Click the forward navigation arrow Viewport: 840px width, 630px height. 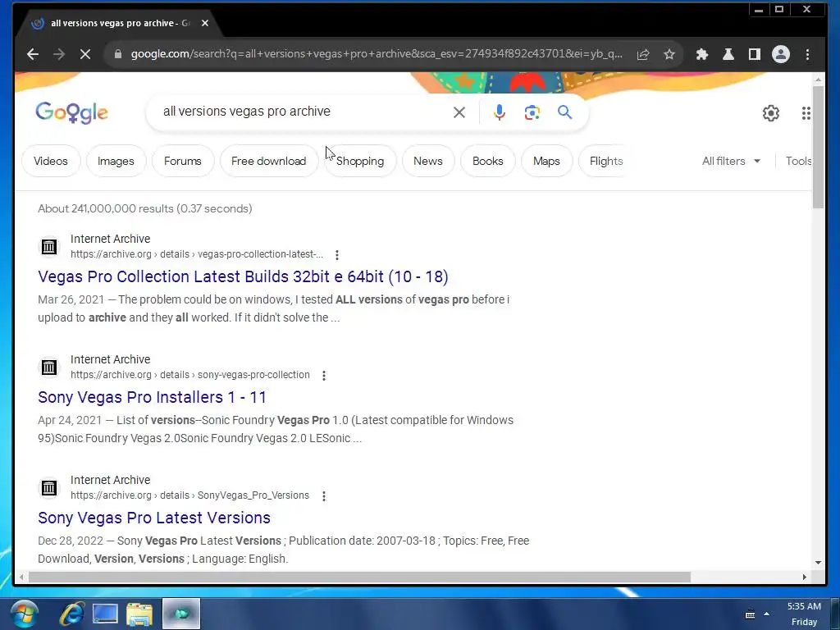tap(59, 54)
